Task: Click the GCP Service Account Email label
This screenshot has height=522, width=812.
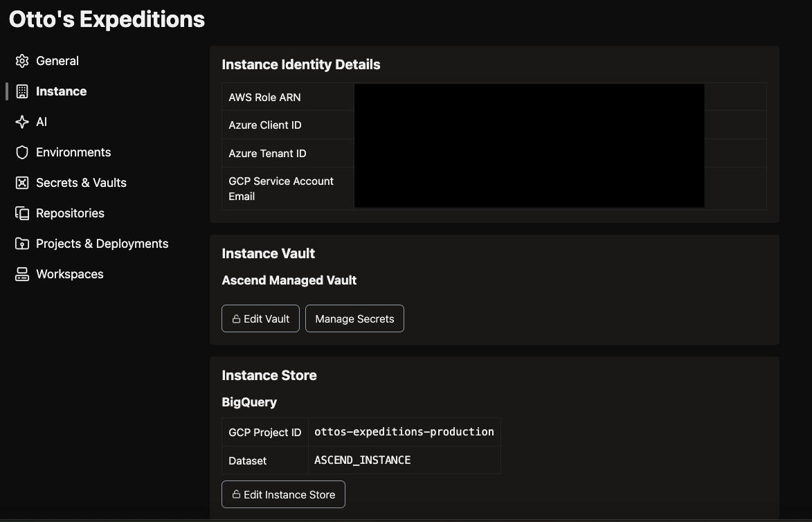Action: point(281,188)
